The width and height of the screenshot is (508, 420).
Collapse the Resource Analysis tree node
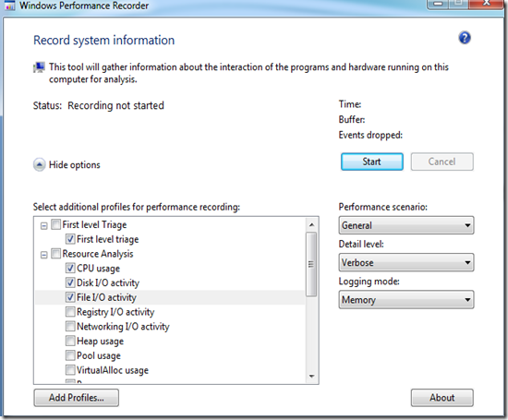coord(43,255)
